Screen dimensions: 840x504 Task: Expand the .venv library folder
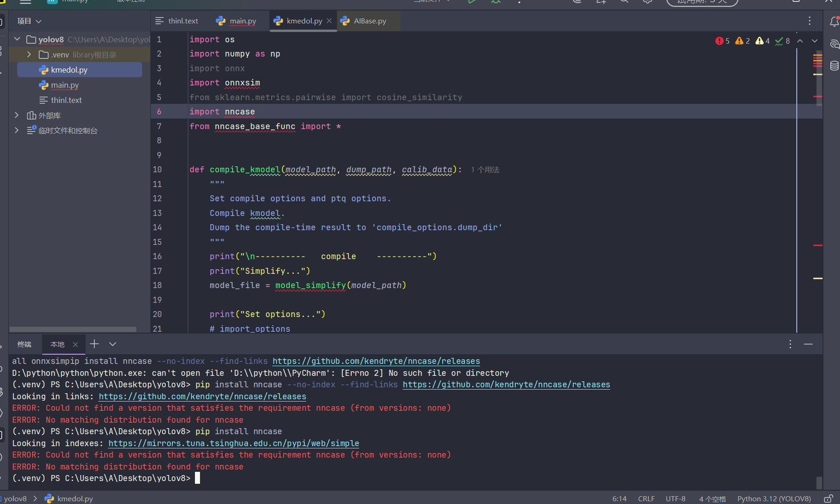click(x=29, y=54)
